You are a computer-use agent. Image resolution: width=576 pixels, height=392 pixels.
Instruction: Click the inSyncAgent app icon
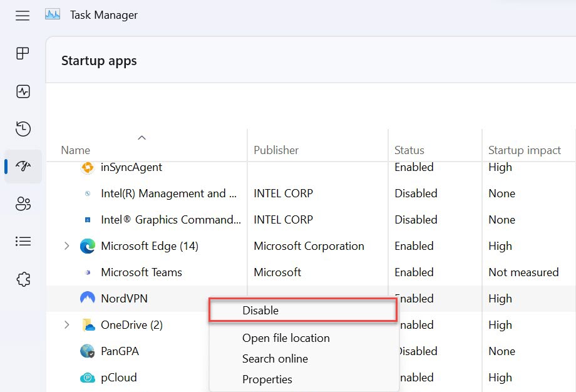pyautogui.click(x=88, y=168)
